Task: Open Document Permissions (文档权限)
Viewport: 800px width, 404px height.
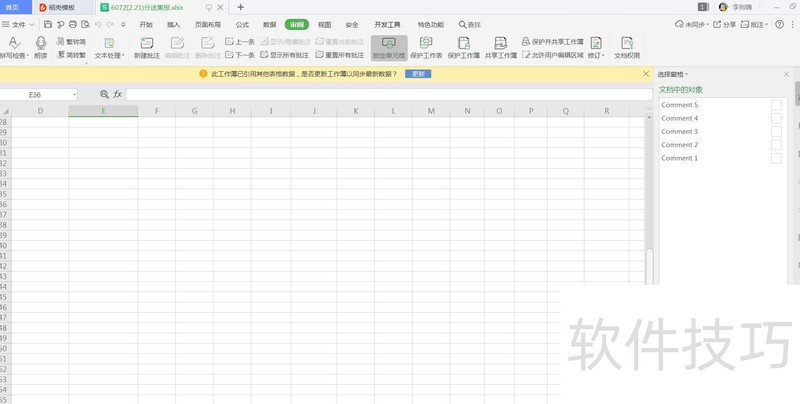Action: point(627,47)
